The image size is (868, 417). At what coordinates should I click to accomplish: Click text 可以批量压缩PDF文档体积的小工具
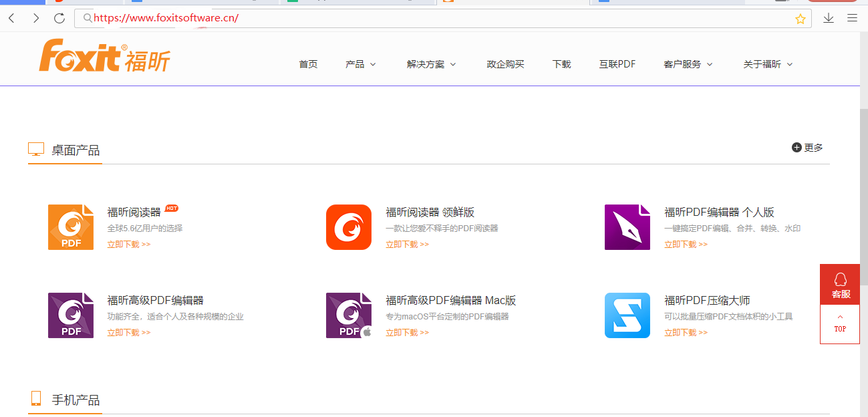click(x=728, y=317)
